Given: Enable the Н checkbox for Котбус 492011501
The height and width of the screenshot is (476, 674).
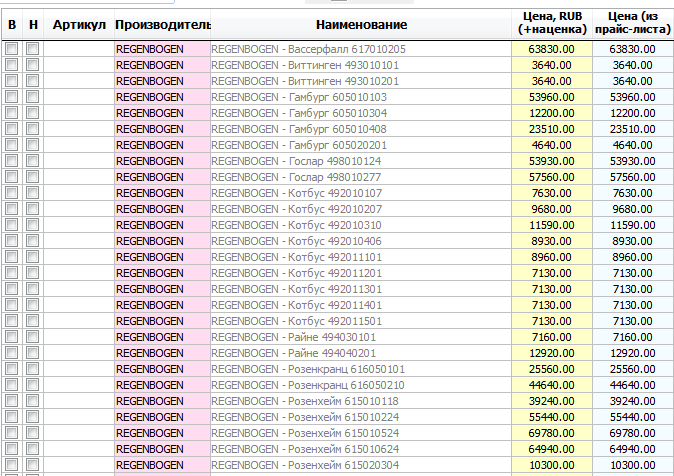Looking at the screenshot, I should (x=32, y=320).
